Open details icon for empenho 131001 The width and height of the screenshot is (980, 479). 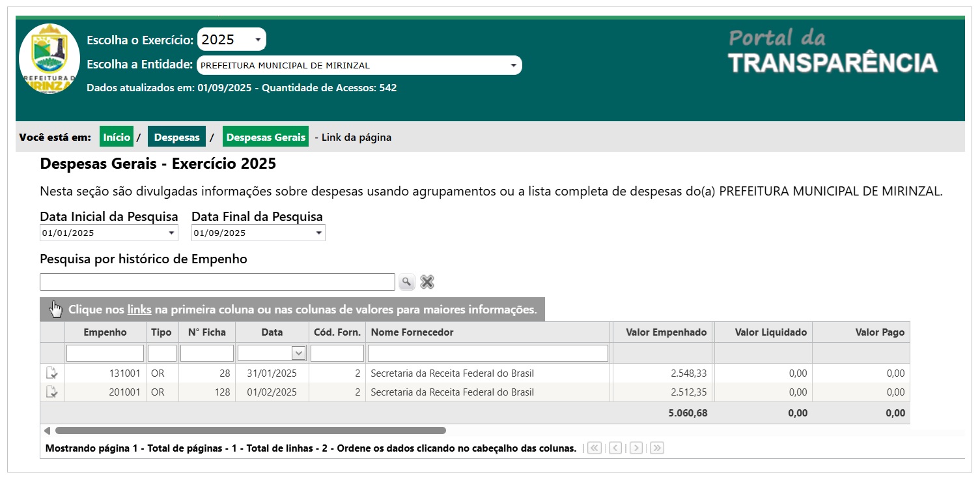click(x=52, y=373)
